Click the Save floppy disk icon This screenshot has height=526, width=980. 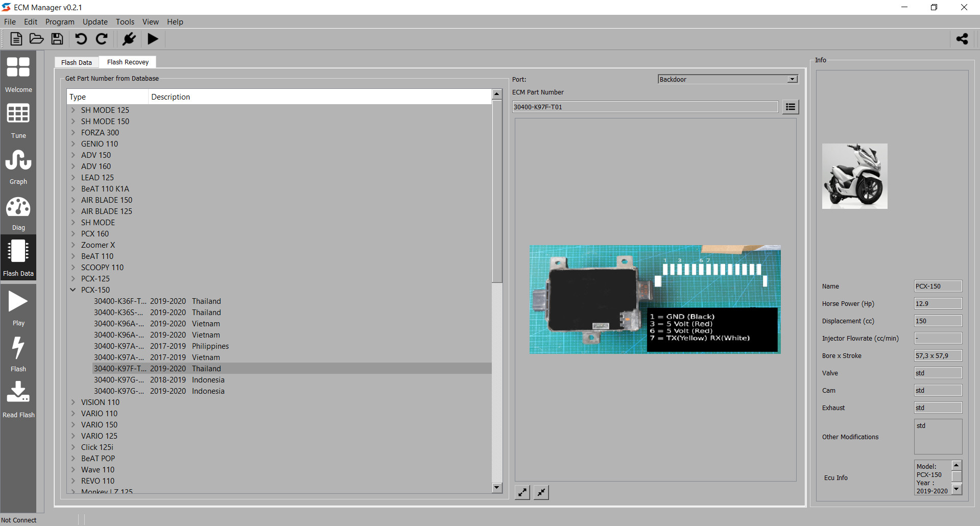(x=57, y=39)
